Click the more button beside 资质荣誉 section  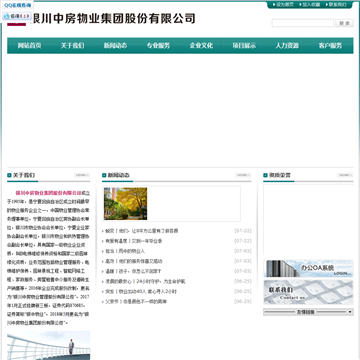click(x=345, y=175)
